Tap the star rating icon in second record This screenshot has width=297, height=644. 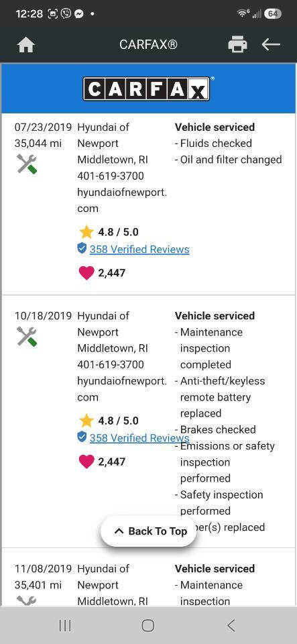click(x=86, y=421)
